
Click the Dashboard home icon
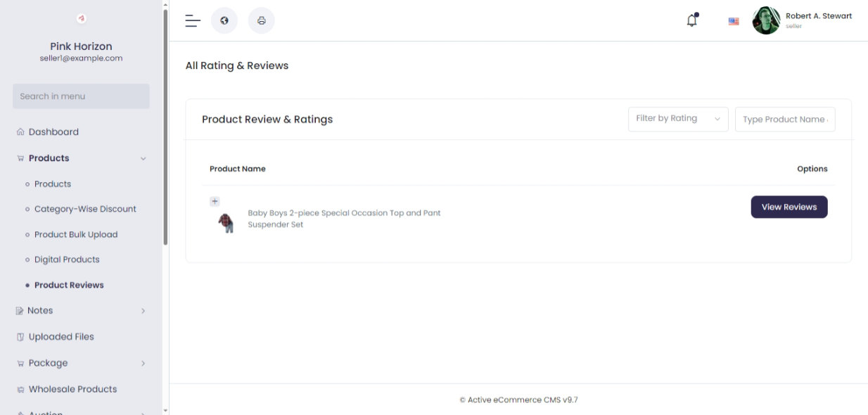coord(20,132)
